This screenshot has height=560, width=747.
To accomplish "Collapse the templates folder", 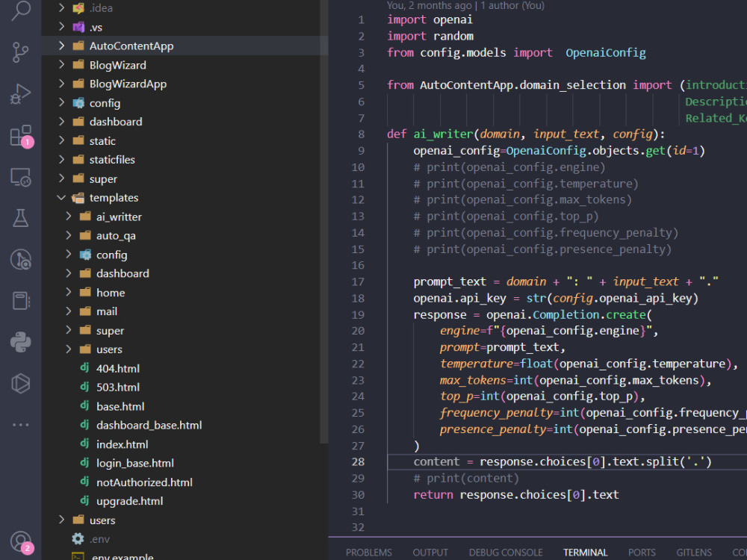I will (61, 198).
